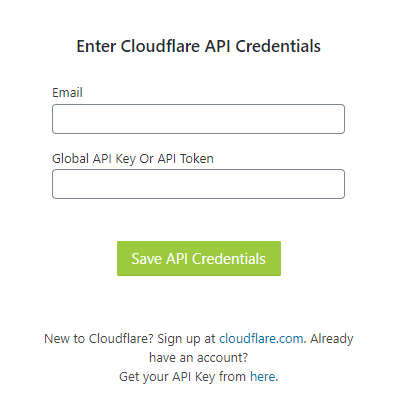Place cursor in the empty Email textbox

198,119
